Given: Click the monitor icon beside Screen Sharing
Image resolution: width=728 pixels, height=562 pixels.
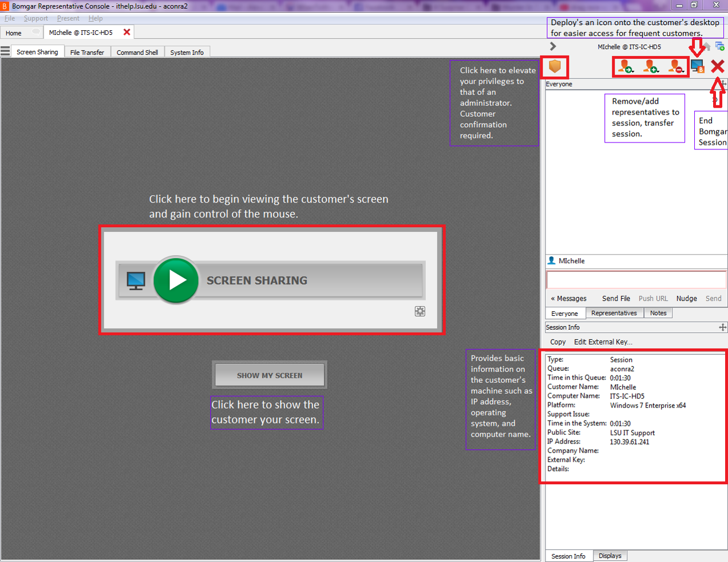Looking at the screenshot, I should (x=136, y=280).
